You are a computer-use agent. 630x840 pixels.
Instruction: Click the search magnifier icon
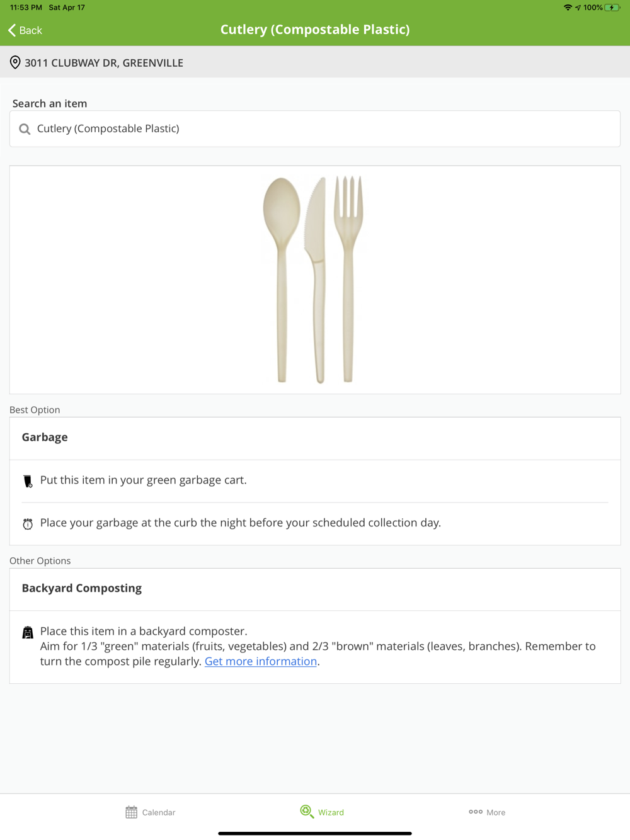pos(25,129)
